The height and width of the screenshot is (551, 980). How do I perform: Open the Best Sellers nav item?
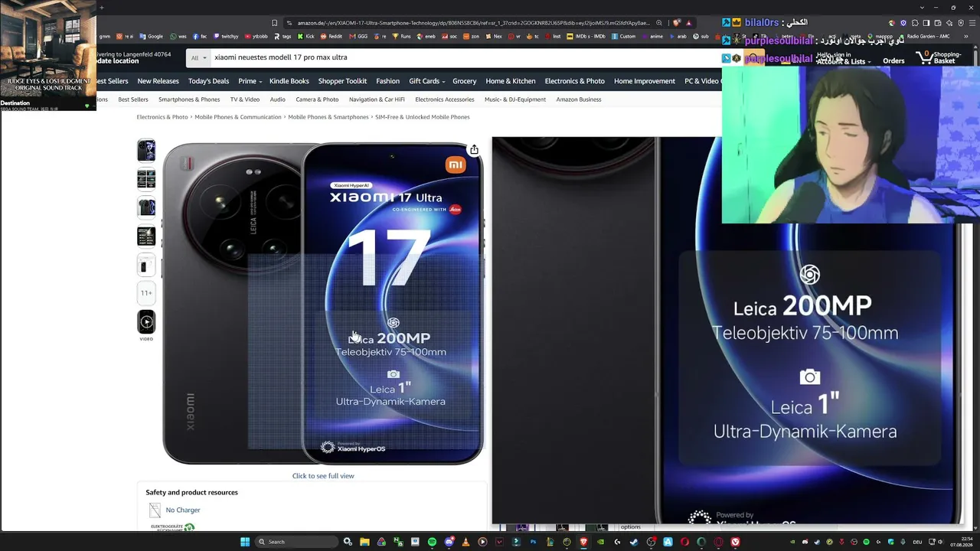[110, 81]
